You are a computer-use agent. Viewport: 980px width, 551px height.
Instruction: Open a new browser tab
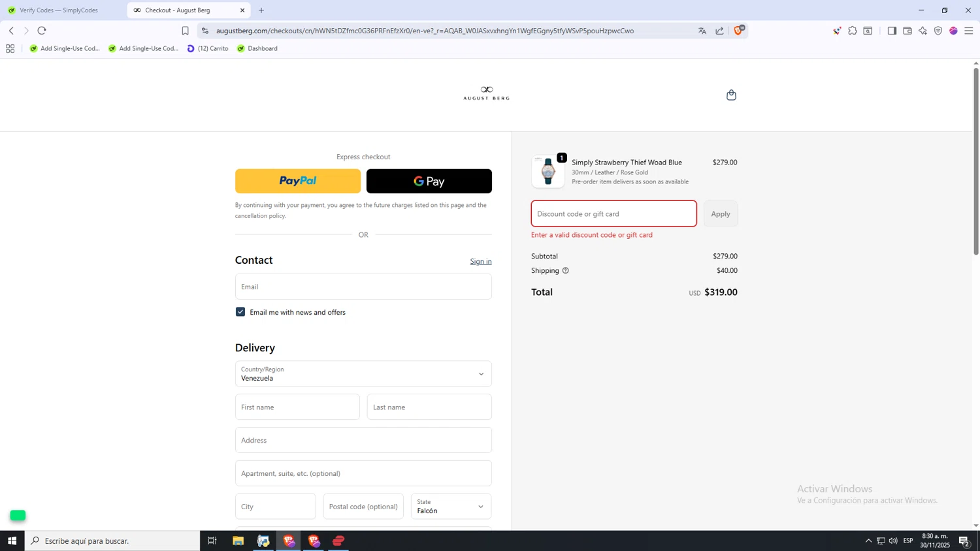[261, 10]
